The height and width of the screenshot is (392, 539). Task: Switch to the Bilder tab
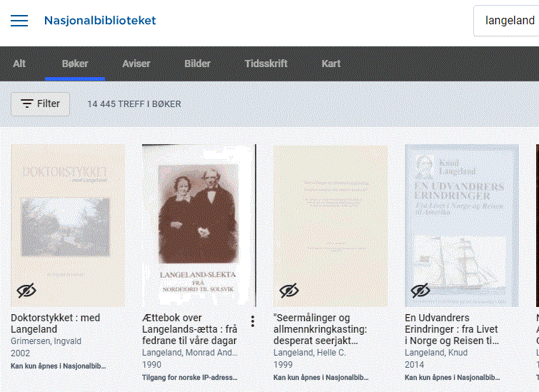pos(197,64)
